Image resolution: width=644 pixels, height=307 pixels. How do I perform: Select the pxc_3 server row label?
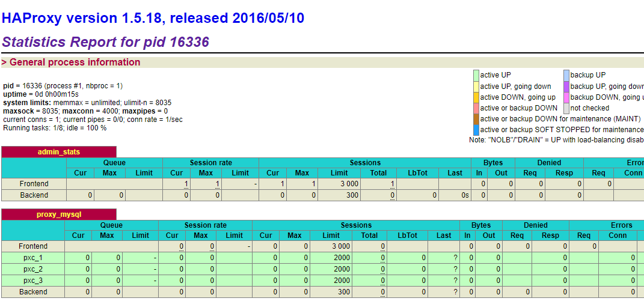click(33, 281)
